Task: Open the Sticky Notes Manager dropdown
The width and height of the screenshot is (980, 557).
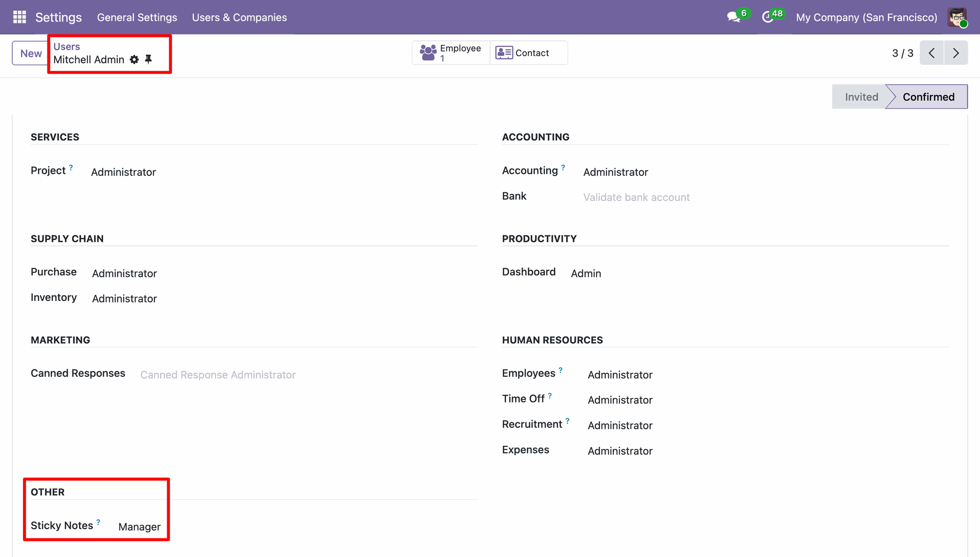Action: (139, 527)
